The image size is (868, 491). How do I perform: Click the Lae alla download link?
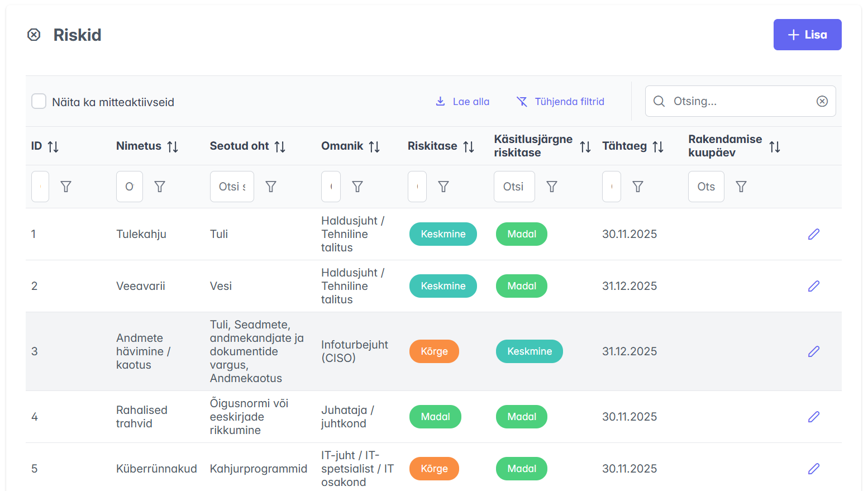[462, 102]
